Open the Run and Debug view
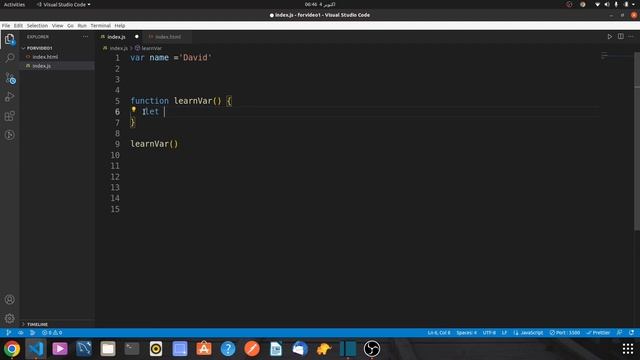640x360 pixels. click(10, 97)
